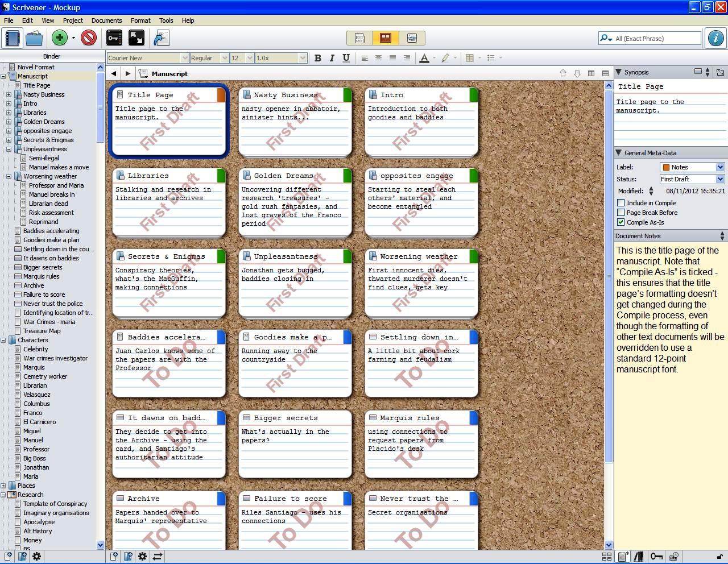This screenshot has height=564, width=728.
Task: Collapse General Meta-Data section
Action: click(618, 153)
